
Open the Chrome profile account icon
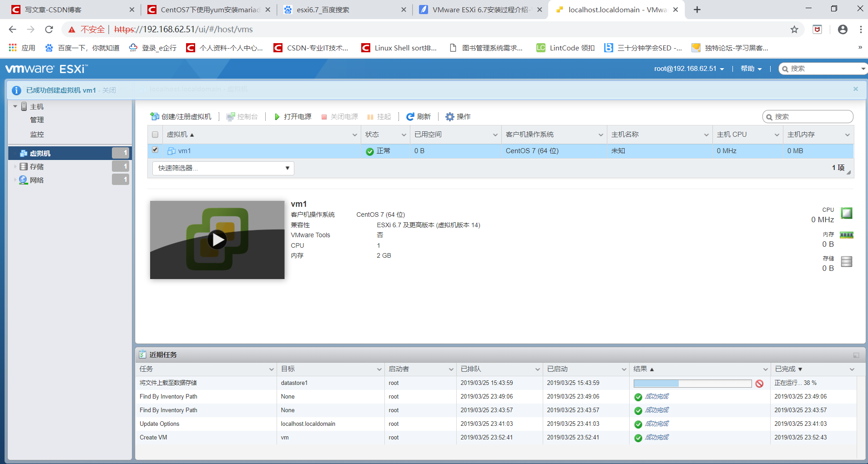pyautogui.click(x=843, y=30)
